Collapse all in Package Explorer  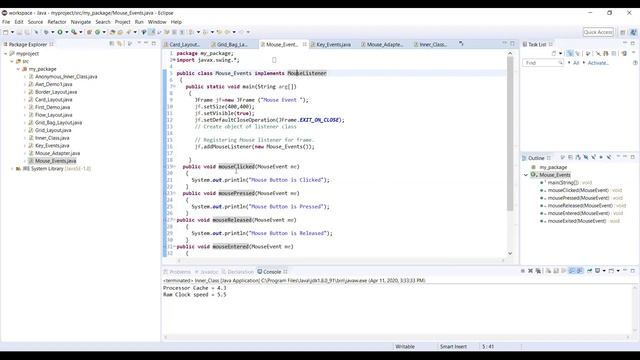(111, 43)
